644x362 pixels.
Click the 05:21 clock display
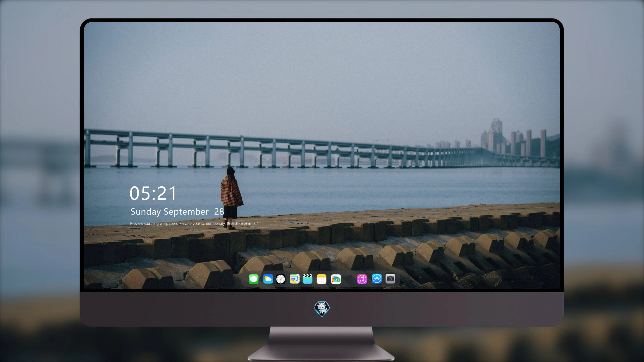coord(153,193)
